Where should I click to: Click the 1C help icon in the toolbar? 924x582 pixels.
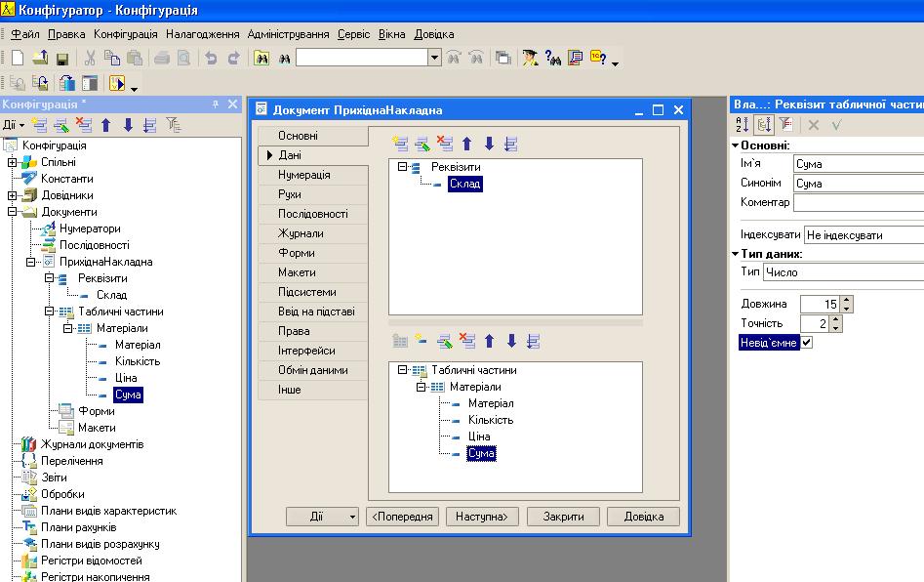point(598,58)
